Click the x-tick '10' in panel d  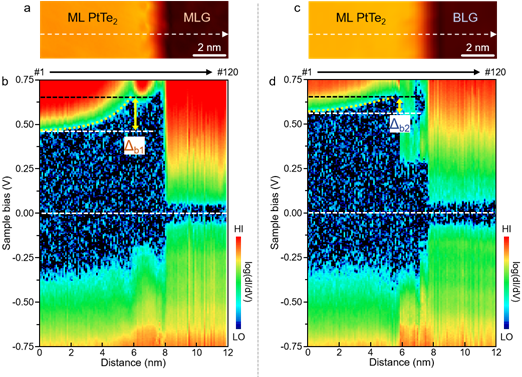[465, 353]
